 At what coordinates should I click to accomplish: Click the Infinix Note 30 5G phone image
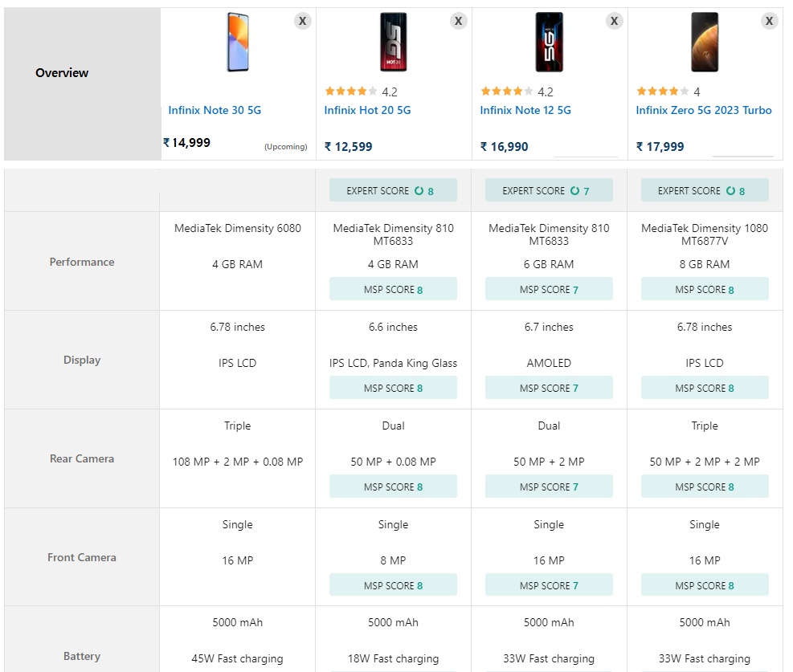coord(238,43)
